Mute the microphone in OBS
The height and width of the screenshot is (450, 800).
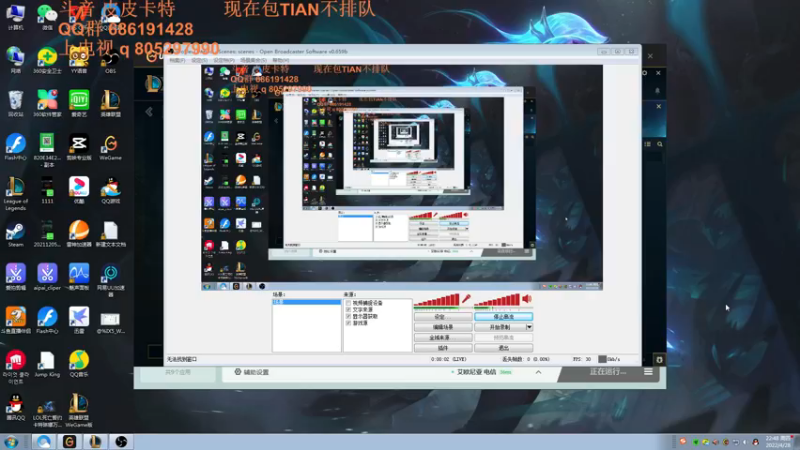tap(466, 299)
